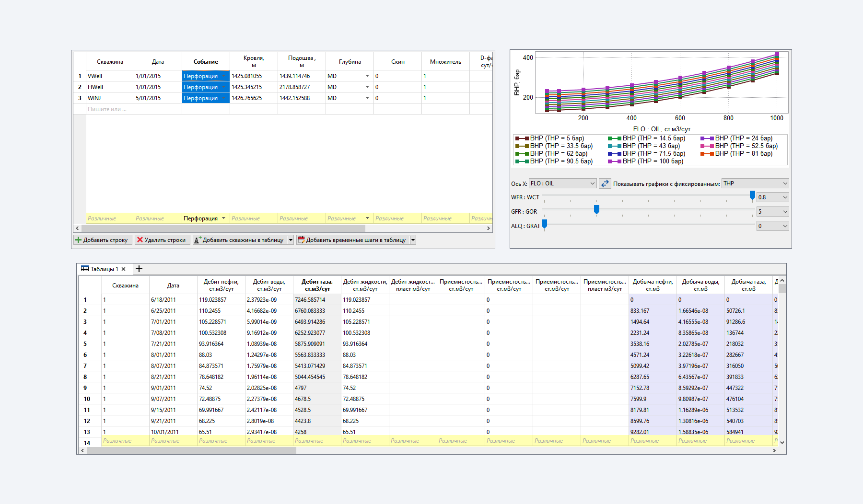
Task: Open the Перфорация dropdown for WINJ row
Action: pos(223,98)
